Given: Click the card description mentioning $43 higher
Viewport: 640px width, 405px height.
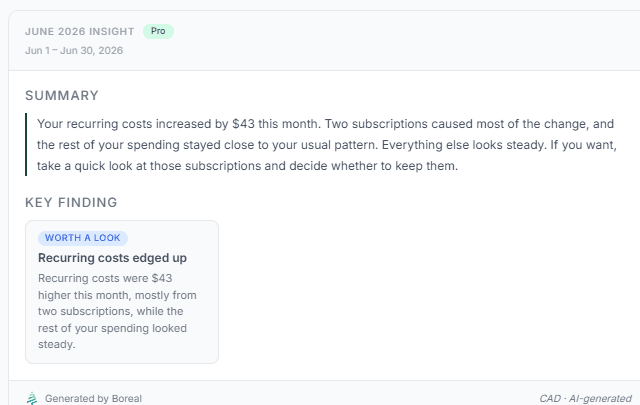Looking at the screenshot, I should (117, 311).
